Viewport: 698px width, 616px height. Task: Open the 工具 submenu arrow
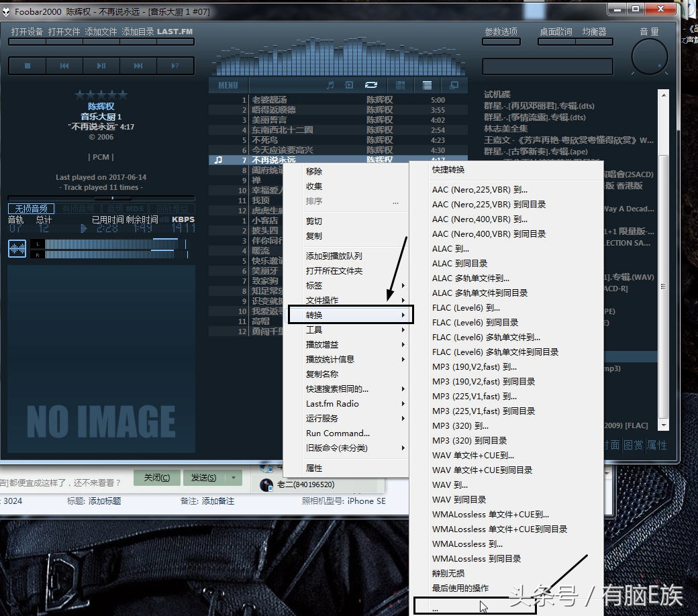click(403, 329)
